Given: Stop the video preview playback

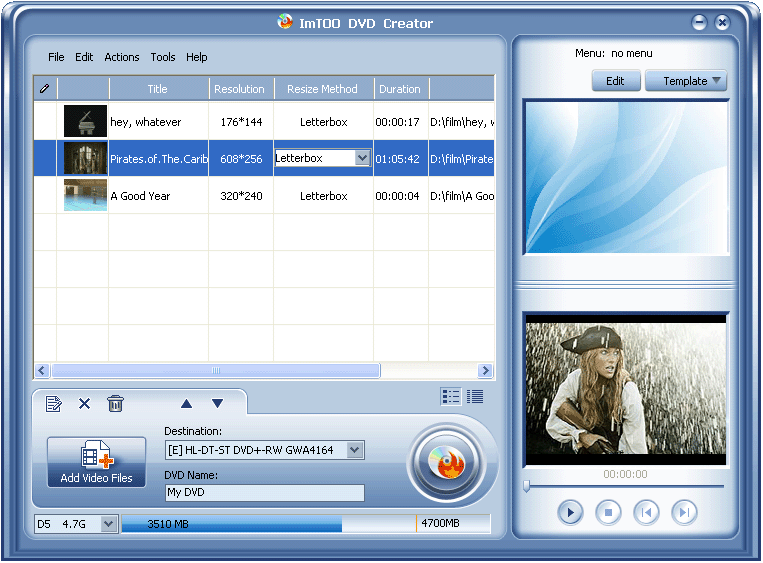Looking at the screenshot, I should pos(608,512).
